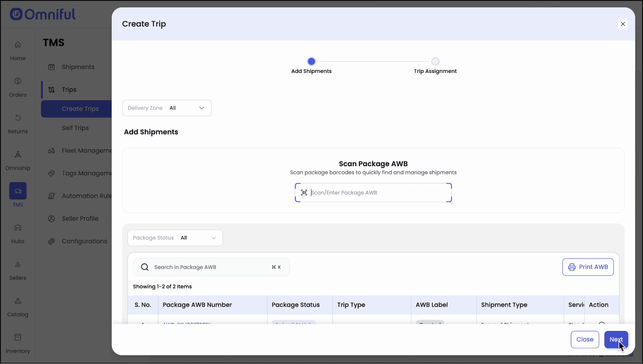Open the Orders dollar icon

coord(18,81)
